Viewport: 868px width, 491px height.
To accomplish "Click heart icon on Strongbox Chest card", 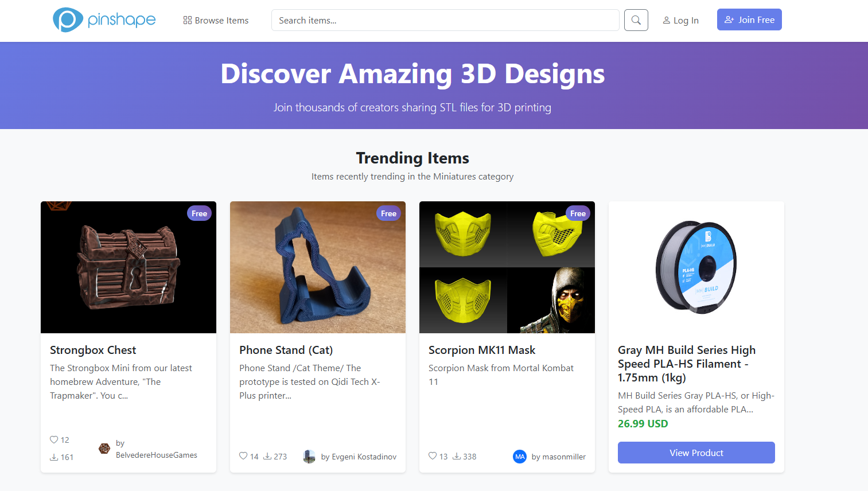I will [54, 440].
